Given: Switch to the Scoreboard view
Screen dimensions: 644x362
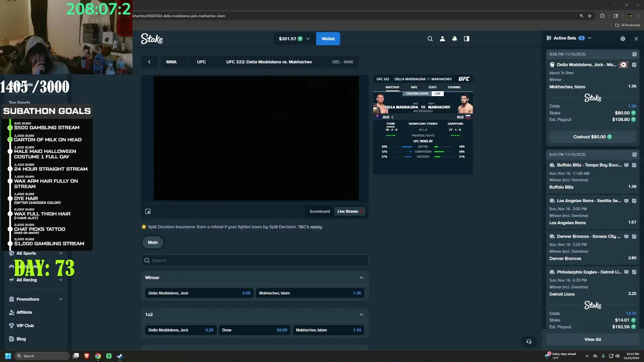Looking at the screenshot, I should pyautogui.click(x=319, y=212).
